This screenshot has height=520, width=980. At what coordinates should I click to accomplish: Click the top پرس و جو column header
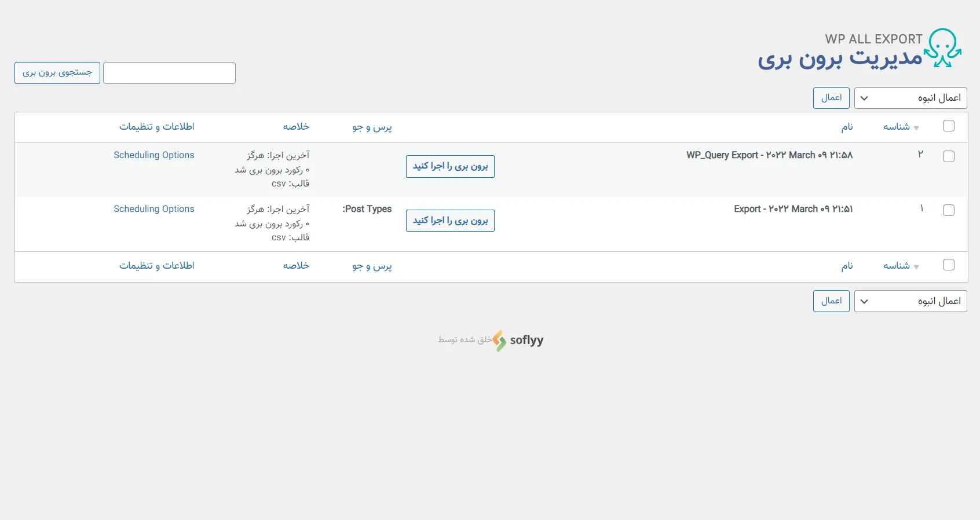point(372,127)
